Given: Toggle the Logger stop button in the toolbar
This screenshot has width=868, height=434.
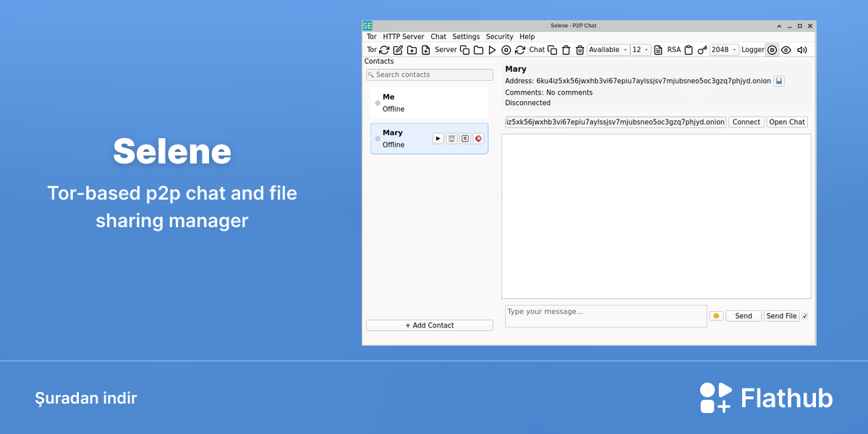Looking at the screenshot, I should tap(772, 50).
